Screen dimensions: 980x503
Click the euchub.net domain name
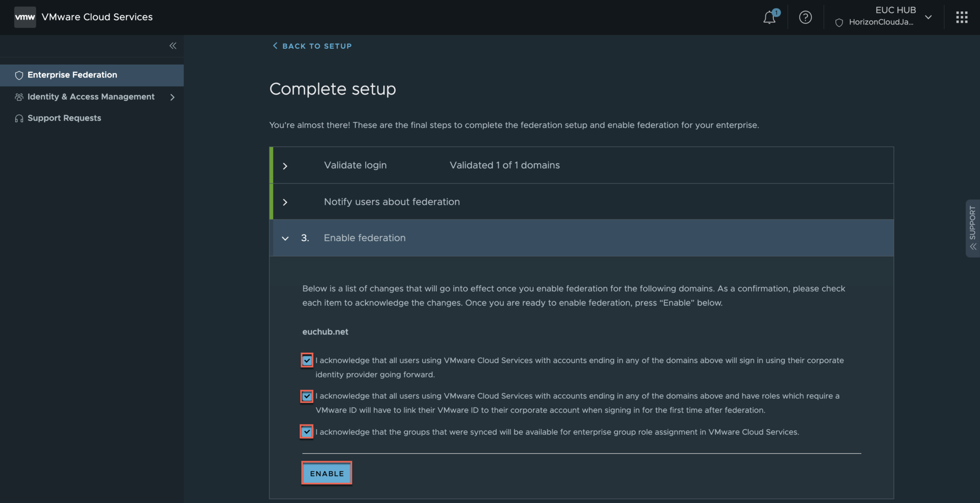(325, 332)
